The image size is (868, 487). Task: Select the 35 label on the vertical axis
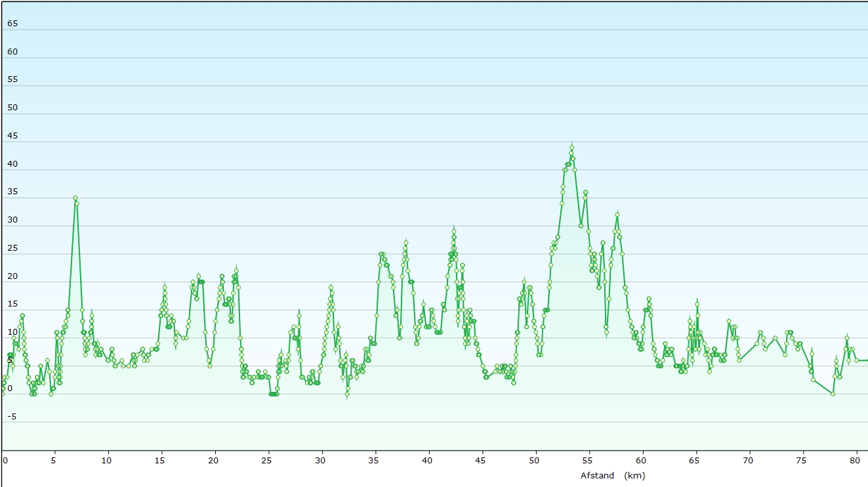point(12,192)
